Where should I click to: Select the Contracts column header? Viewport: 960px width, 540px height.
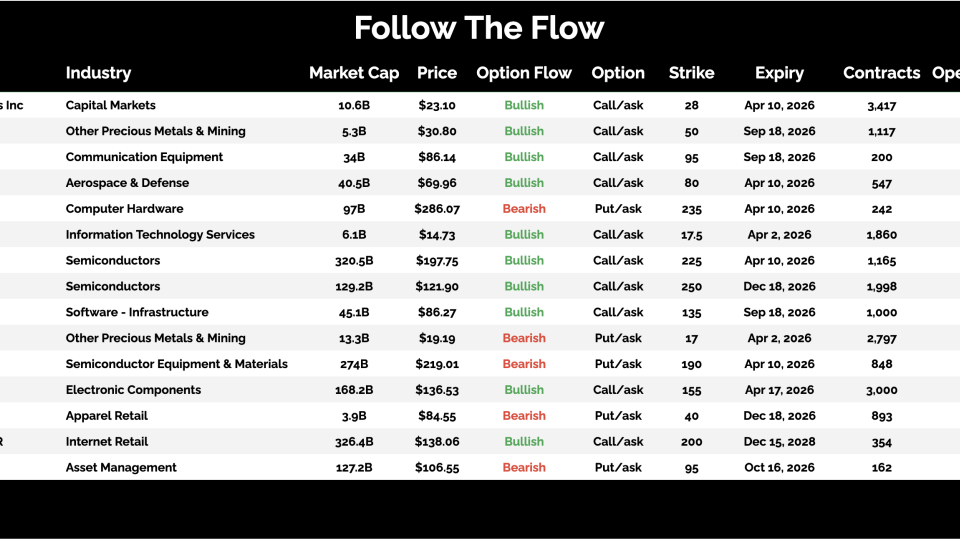(x=881, y=73)
